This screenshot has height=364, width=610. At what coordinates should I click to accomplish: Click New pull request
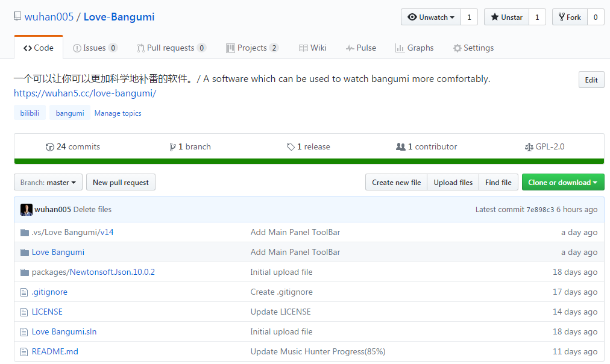pyautogui.click(x=121, y=183)
